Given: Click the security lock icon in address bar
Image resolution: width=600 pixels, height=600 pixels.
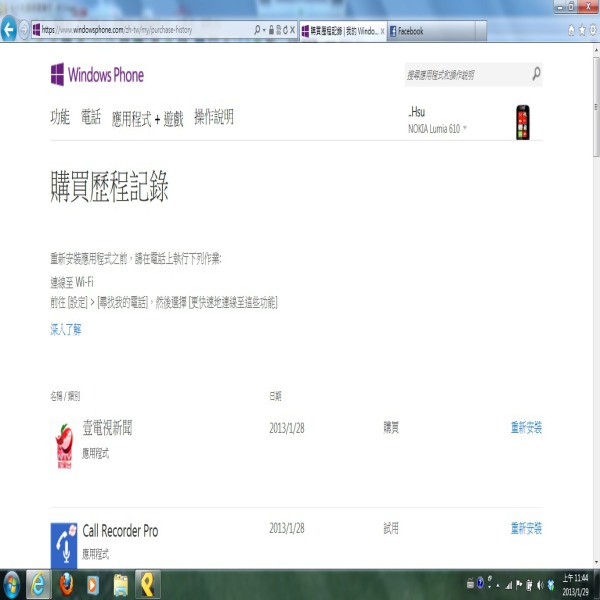Looking at the screenshot, I should pos(271,30).
